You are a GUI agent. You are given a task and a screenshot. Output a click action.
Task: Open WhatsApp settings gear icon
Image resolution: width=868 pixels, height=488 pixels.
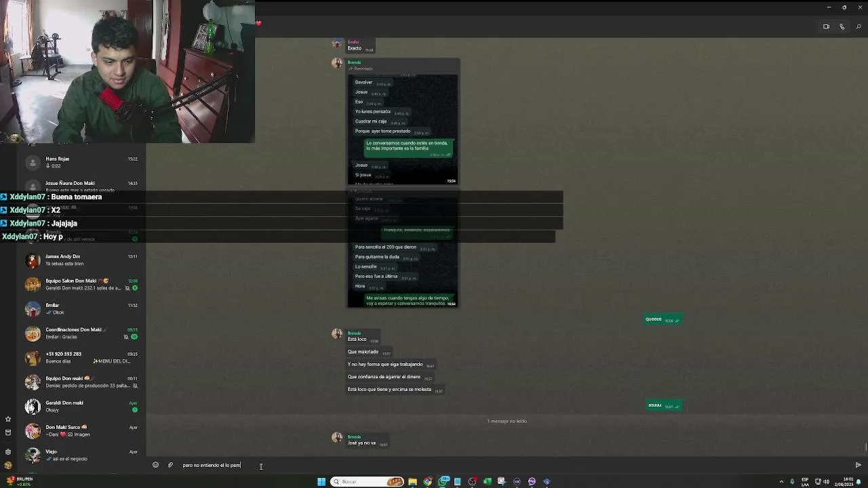(8, 451)
